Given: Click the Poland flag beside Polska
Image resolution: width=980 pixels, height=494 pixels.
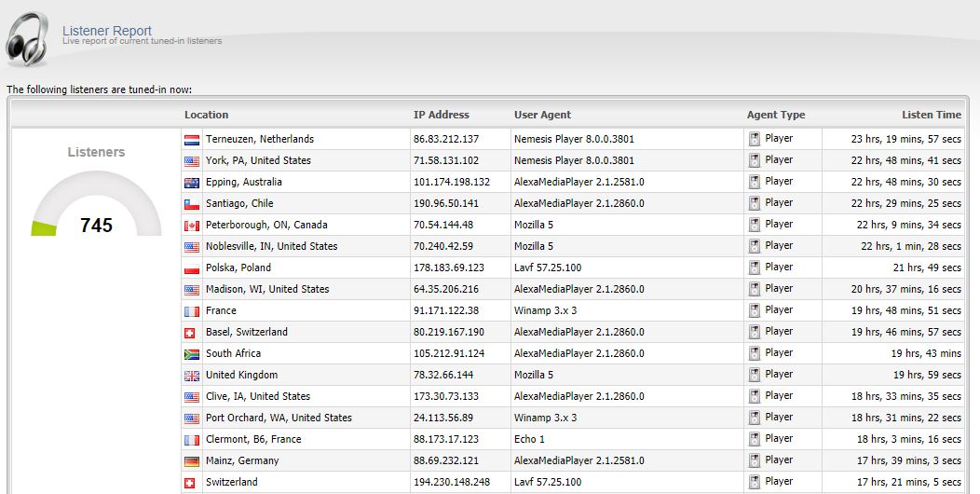Looking at the screenshot, I should (x=192, y=268).
